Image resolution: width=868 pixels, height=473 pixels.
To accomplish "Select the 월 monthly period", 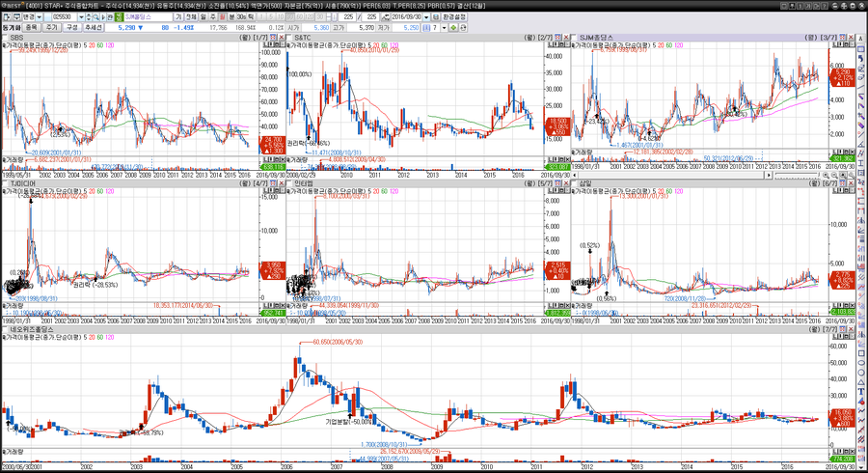I will point(223,17).
